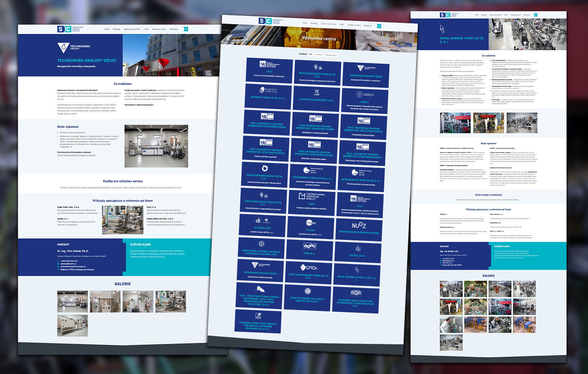Screen dimensions: 588x374
Task: Click the SIC logo on the Technopark Kralupy page
Action: tap(64, 29)
